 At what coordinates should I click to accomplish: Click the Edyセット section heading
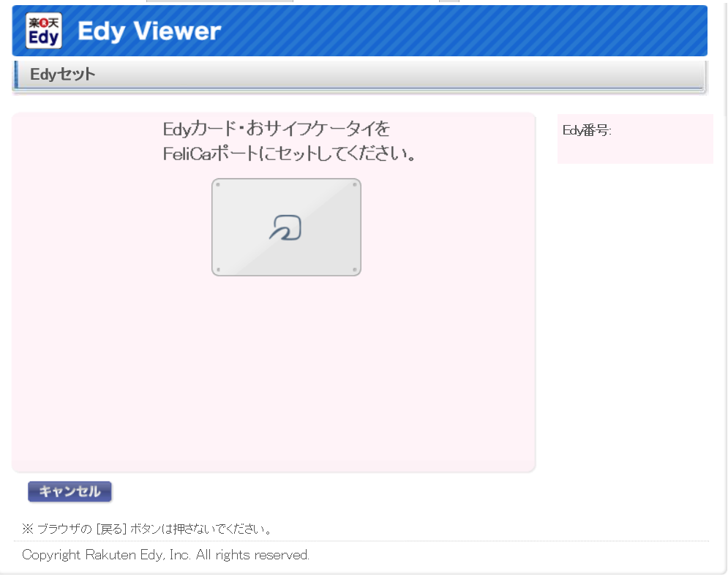(x=63, y=75)
